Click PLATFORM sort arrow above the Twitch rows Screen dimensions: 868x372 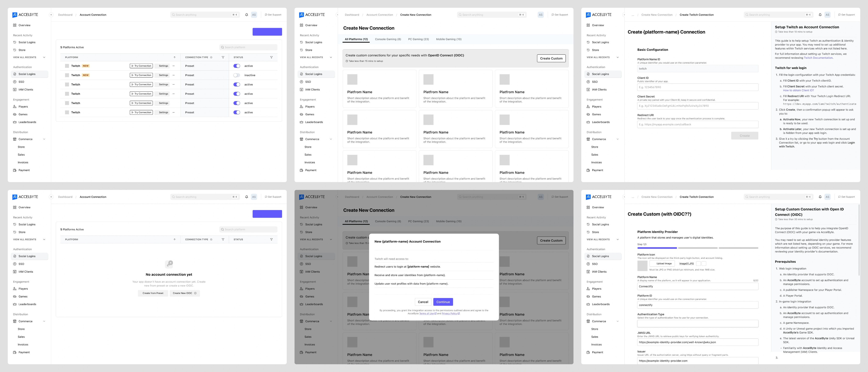click(175, 57)
